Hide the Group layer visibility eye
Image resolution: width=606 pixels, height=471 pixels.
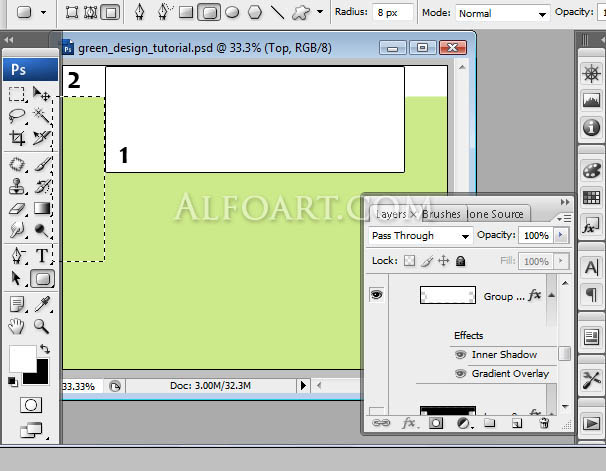click(x=376, y=295)
